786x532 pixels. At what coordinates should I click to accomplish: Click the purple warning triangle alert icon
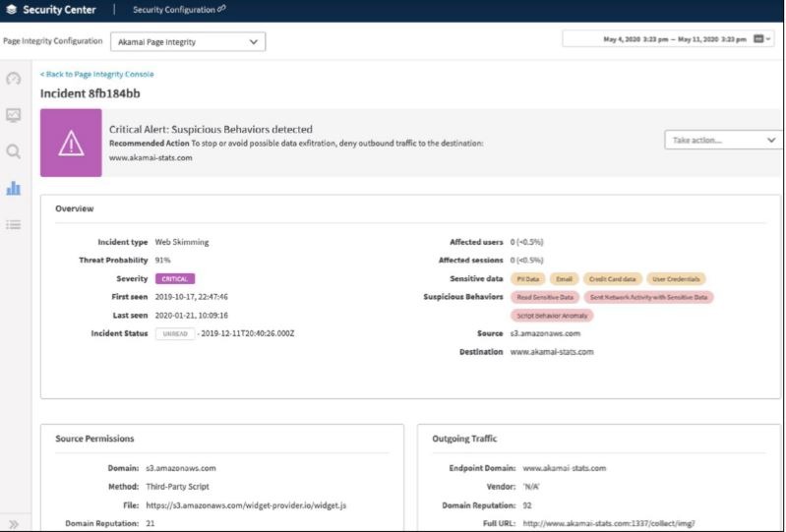click(x=71, y=143)
